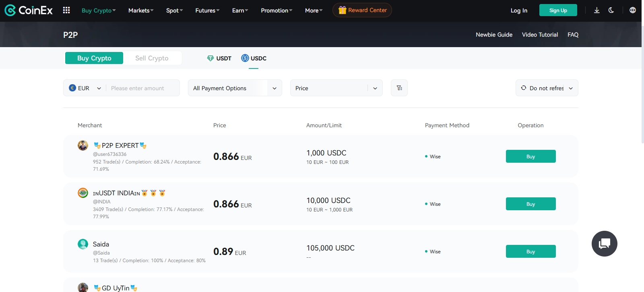Viewport: 644px width, 292px height.
Task: Buy from Saida merchant
Action: pos(531,251)
